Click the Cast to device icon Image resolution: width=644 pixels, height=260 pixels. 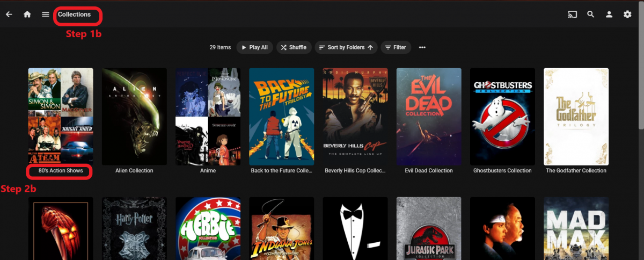pyautogui.click(x=572, y=15)
